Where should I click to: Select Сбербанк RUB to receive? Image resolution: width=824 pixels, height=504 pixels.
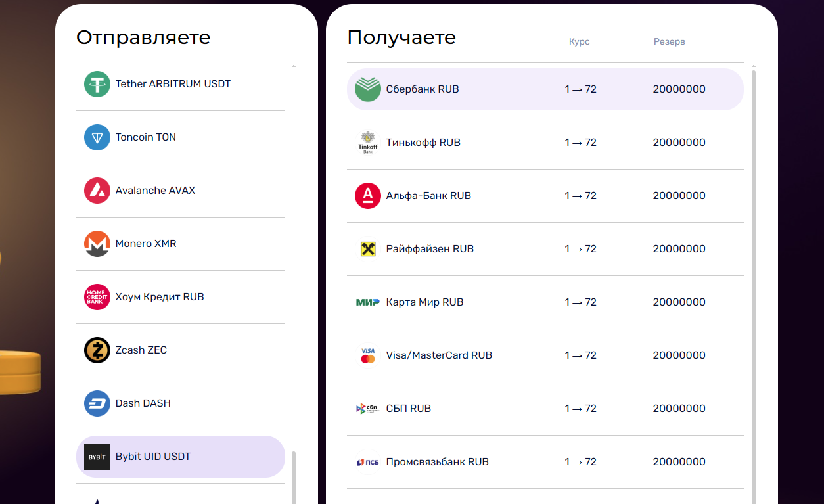(x=545, y=89)
